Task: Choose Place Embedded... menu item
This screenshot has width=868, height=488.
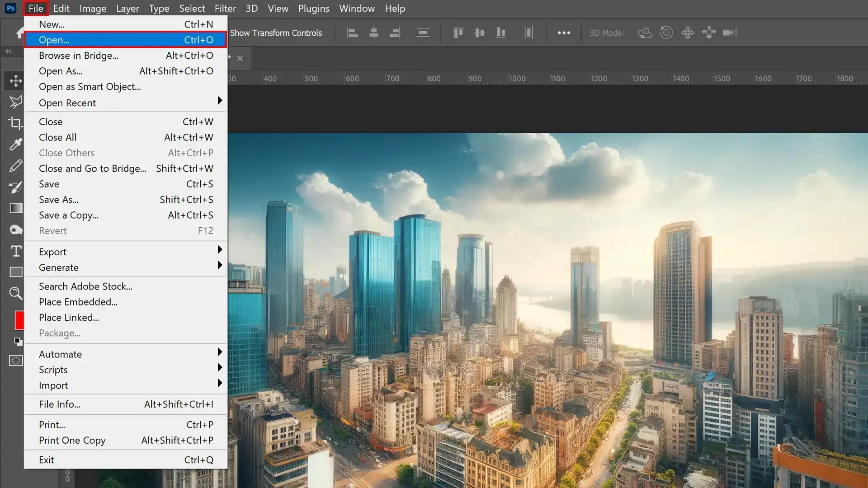Action: 126,302
